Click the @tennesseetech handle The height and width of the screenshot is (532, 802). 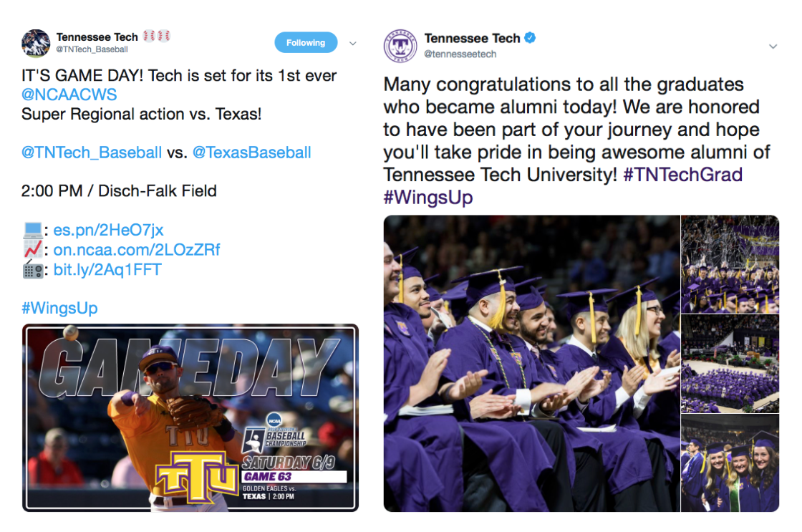pyautogui.click(x=460, y=54)
